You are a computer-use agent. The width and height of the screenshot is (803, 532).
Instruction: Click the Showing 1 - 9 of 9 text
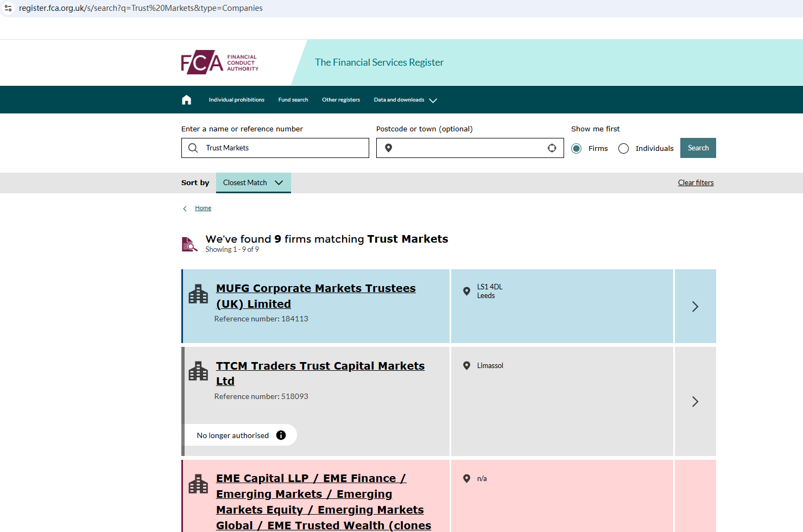click(232, 250)
